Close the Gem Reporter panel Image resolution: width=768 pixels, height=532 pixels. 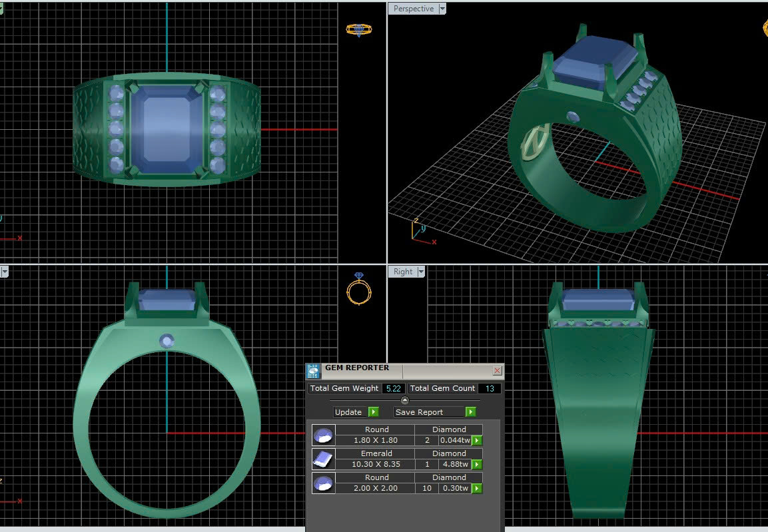click(497, 370)
